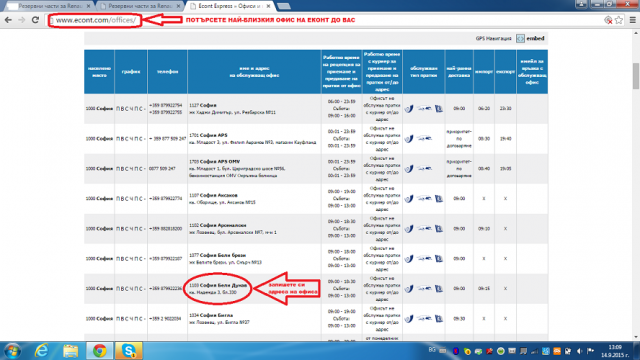Open Action Center flag icon
The image size is (640, 360).
(x=590, y=351)
